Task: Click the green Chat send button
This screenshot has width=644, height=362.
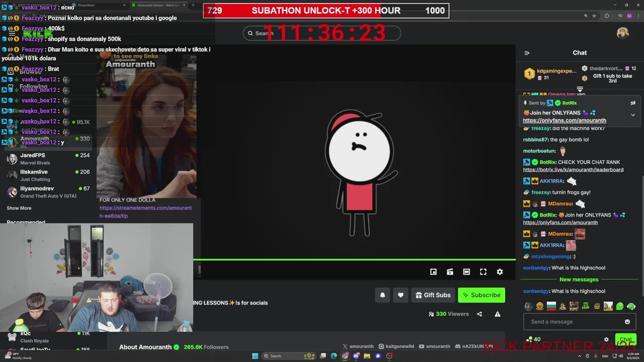Action: click(625, 339)
